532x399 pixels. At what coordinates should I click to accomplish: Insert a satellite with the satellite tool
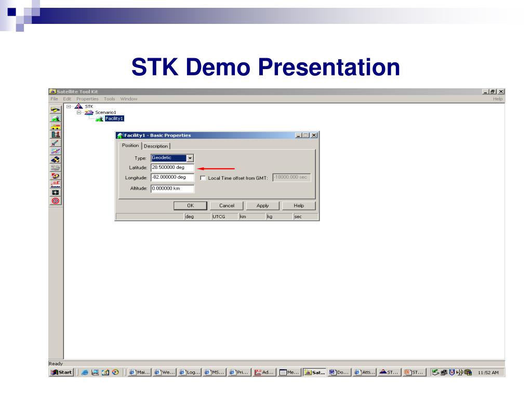[56, 159]
